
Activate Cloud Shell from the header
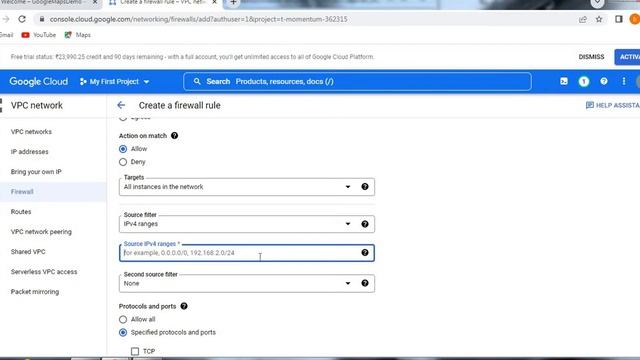pos(564,82)
